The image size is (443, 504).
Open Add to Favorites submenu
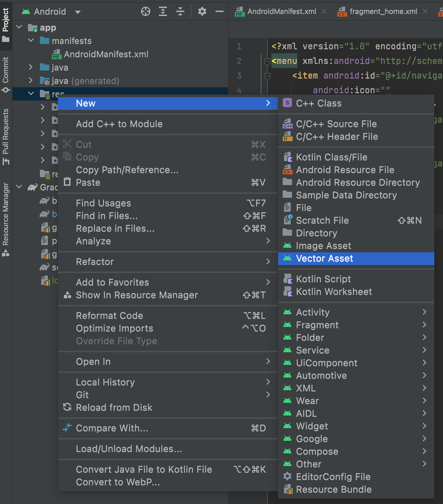[x=168, y=283]
